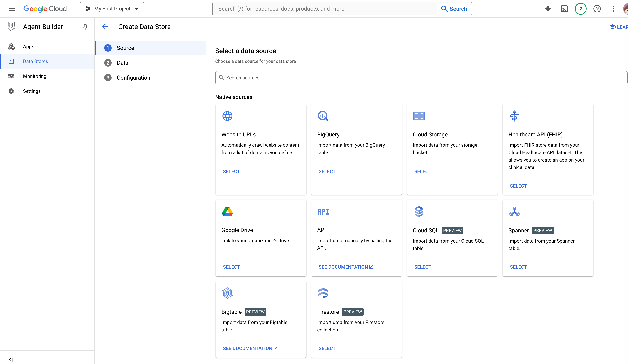This screenshot has width=628, height=364.
Task: Jump to step 2 Data
Action: pos(122,63)
